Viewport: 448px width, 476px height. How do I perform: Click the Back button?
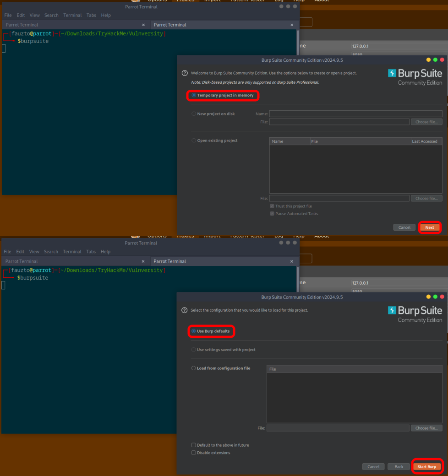tap(399, 466)
